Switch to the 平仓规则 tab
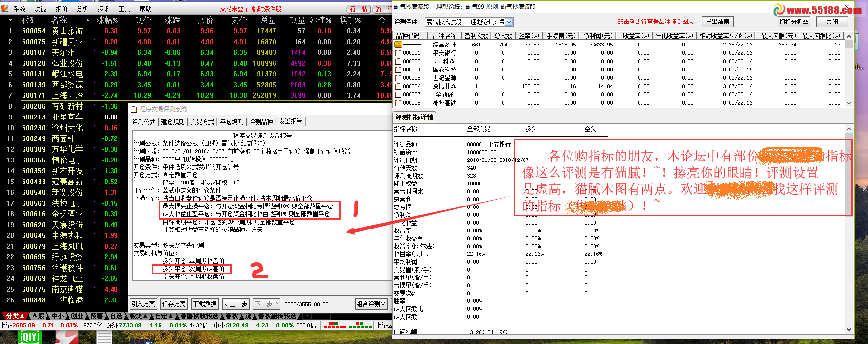The image size is (868, 344). point(231,122)
